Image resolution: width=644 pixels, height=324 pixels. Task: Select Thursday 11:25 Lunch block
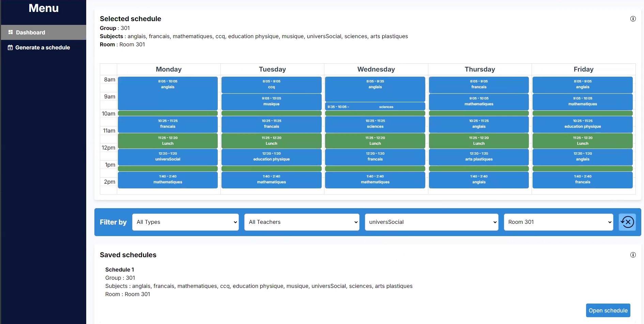pos(479,141)
